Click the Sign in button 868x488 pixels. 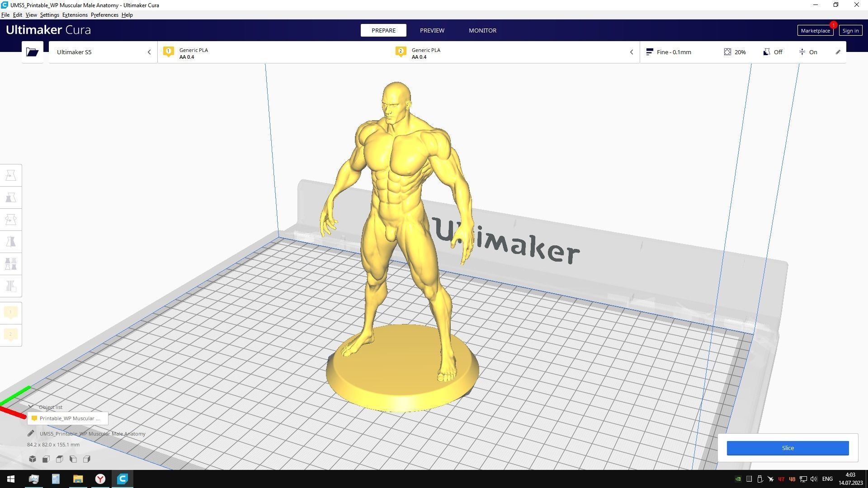point(850,31)
